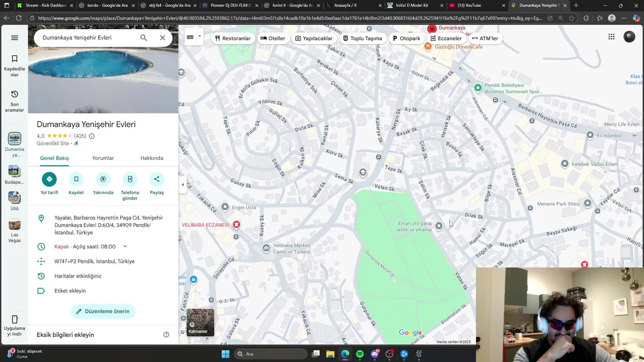
Task: Click the help icon beside Eksik bilgileri ekleyin
Action: [166, 334]
